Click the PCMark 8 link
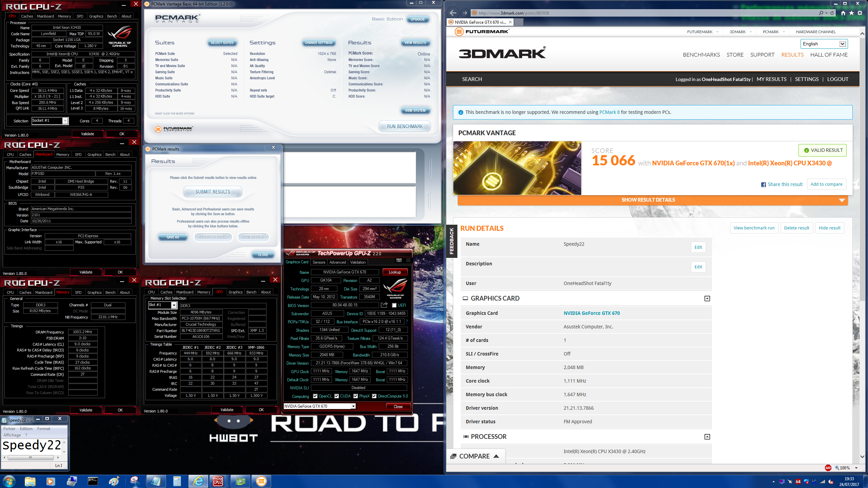 609,112
